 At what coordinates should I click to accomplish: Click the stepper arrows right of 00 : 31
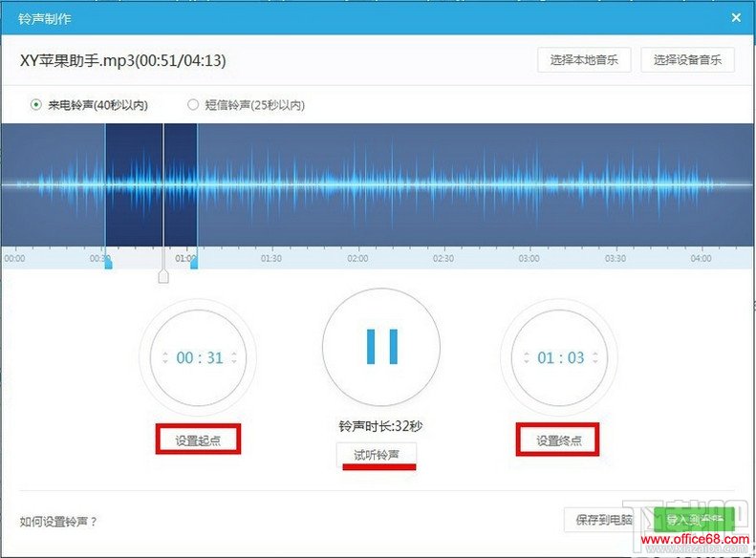234,357
